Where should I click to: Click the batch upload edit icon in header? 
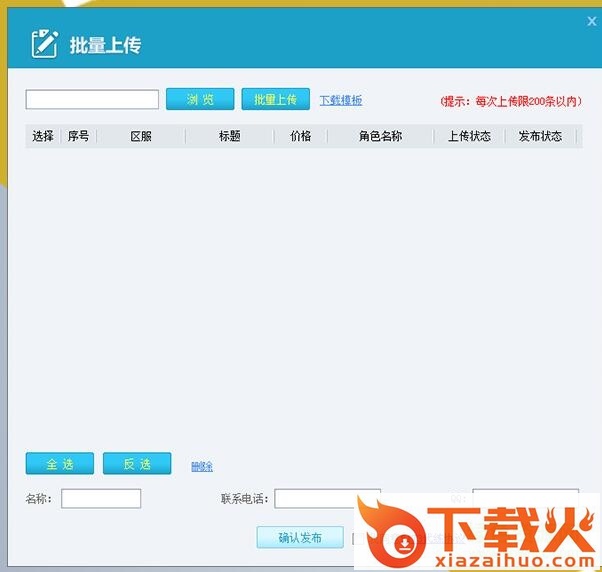pos(44,43)
